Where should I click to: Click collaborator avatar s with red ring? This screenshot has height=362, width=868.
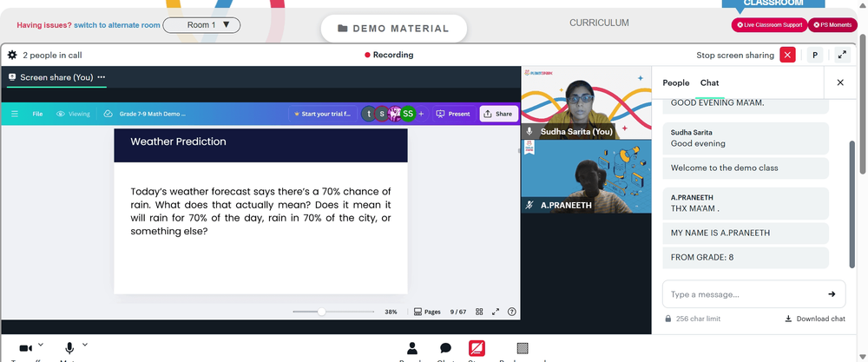(381, 114)
